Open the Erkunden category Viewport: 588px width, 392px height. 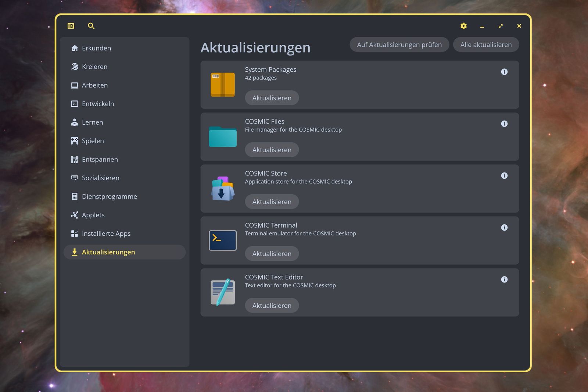click(x=125, y=48)
